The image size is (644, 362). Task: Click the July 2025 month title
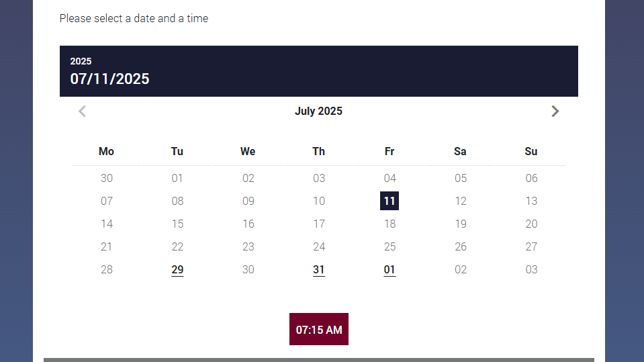point(318,111)
